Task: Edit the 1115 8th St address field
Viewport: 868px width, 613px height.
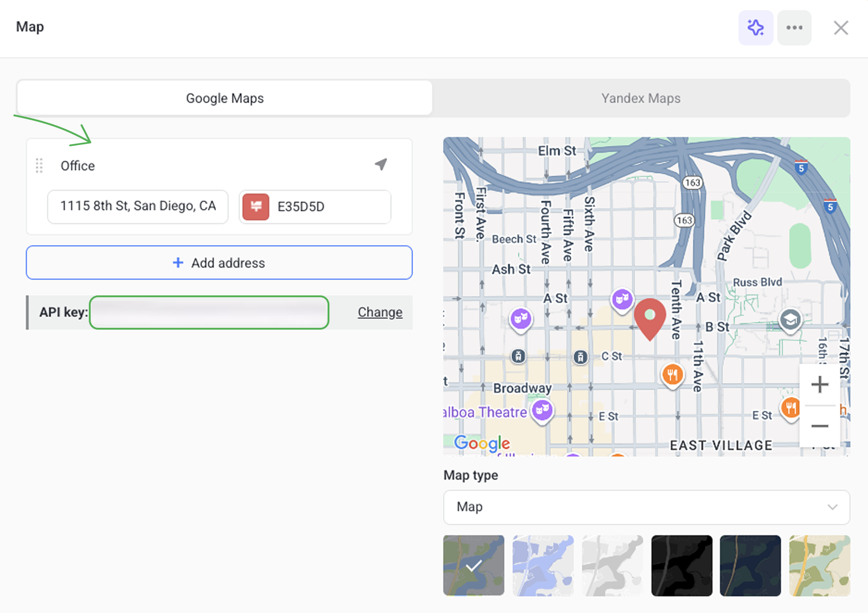Action: [x=138, y=206]
